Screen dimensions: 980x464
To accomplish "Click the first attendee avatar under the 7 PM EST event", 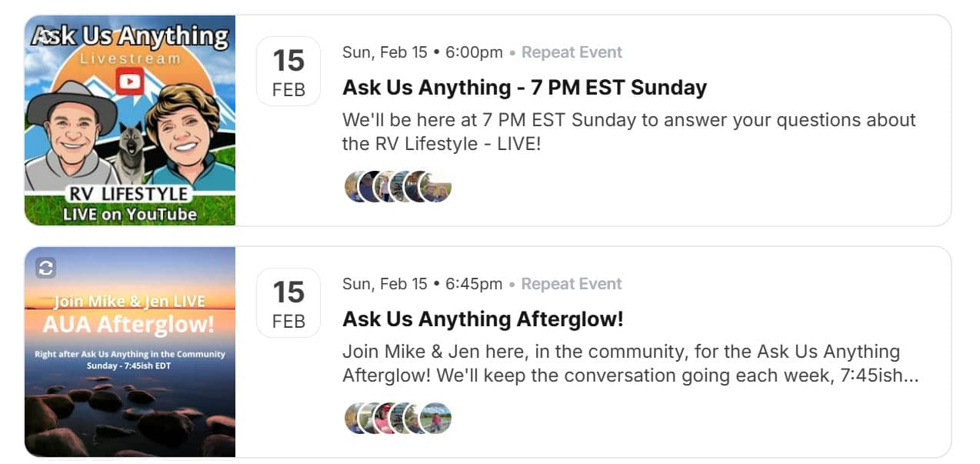I will (356, 187).
